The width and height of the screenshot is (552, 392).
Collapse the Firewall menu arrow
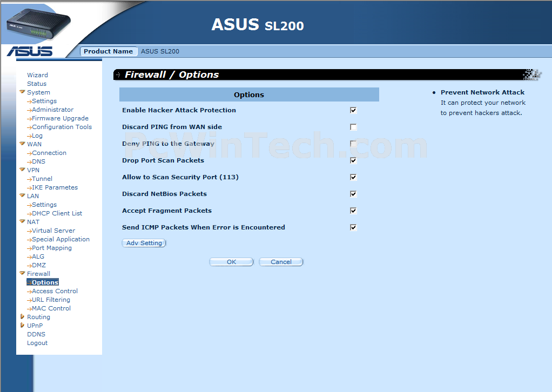[22, 273]
